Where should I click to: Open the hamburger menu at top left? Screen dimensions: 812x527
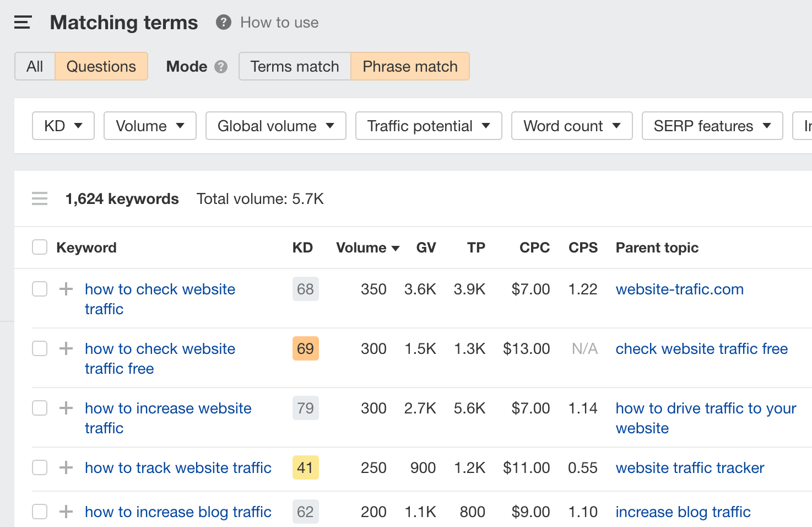pos(22,22)
